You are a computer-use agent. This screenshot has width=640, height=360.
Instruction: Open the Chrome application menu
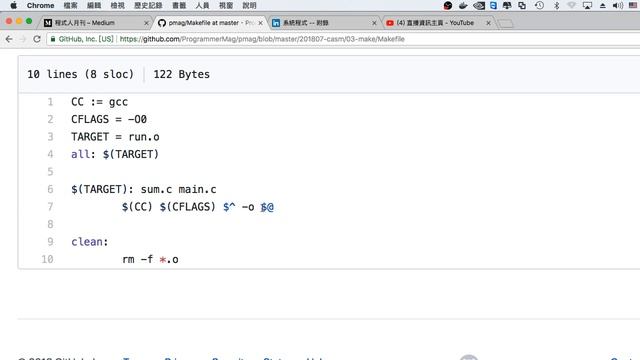tap(40, 5)
